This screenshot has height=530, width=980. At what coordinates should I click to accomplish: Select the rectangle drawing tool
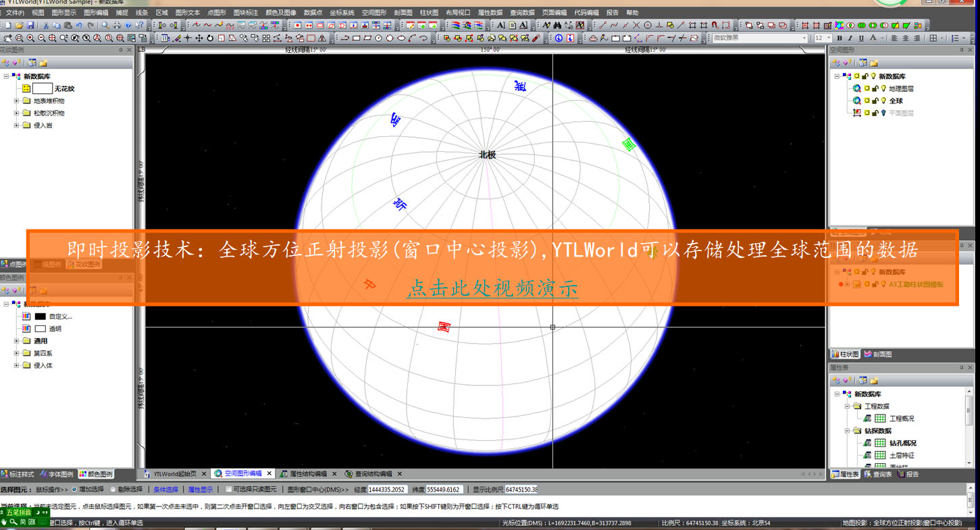(x=356, y=38)
